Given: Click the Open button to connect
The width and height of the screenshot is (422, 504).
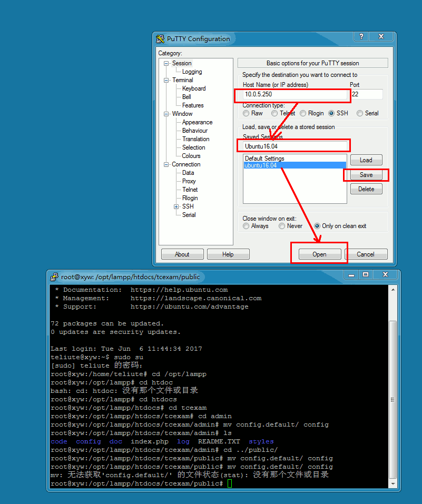Looking at the screenshot, I should pyautogui.click(x=319, y=254).
